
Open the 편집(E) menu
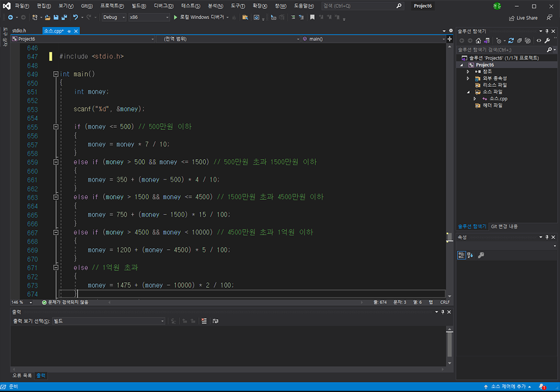click(44, 6)
